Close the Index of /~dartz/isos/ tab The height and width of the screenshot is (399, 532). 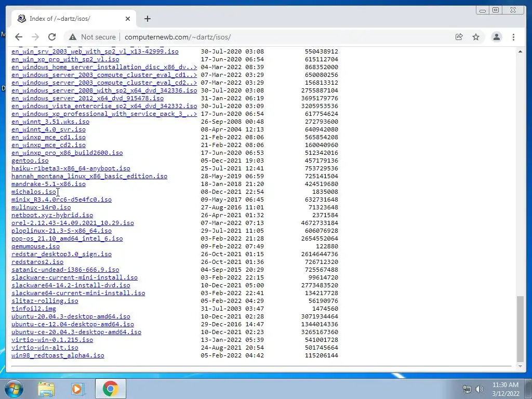click(x=128, y=19)
